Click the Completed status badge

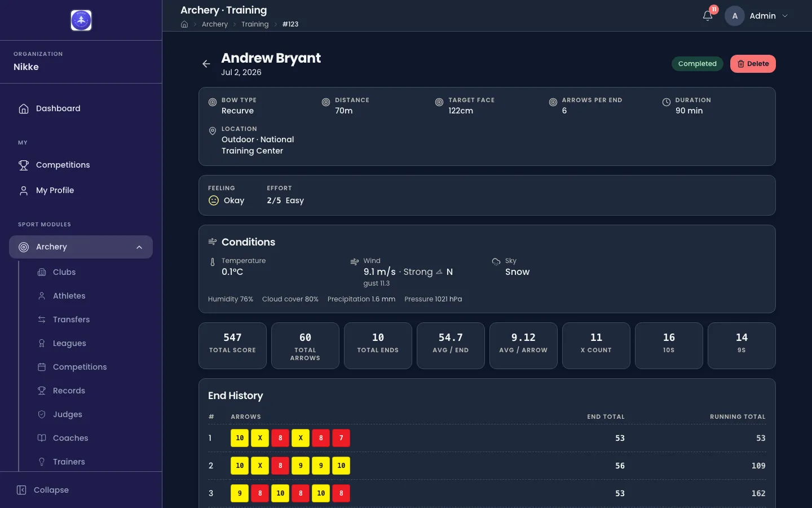coord(698,64)
